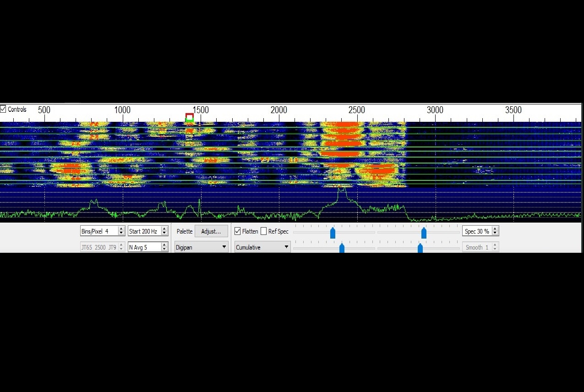Click the upper waterfall gain slider handle
Screen dimensions: 584x392
point(333,233)
